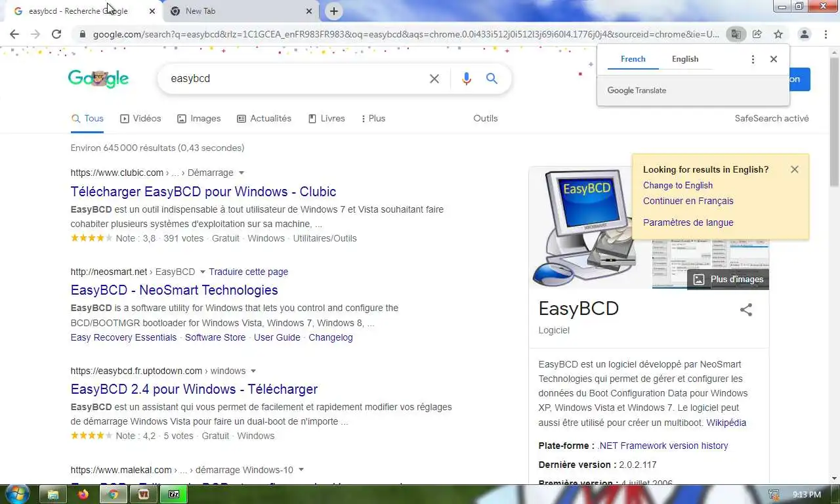Click the network icon in system tray
This screenshot has height=504, width=840.
(774, 495)
